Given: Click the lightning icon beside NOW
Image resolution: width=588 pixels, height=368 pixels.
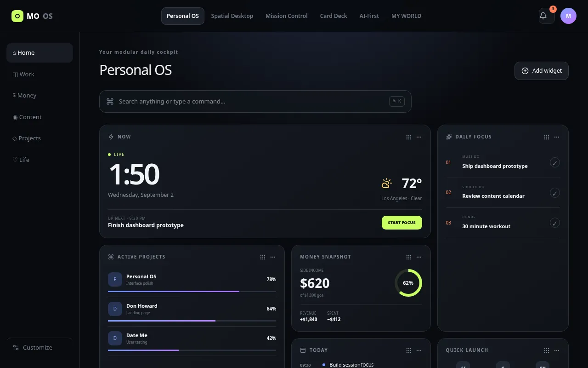Looking at the screenshot, I should [111, 137].
